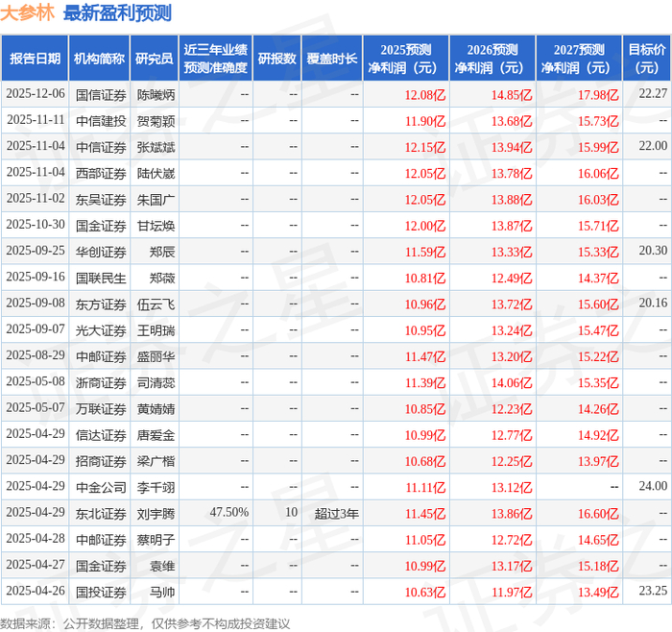Select the 14.06亿 2026 forecast value
Screen dimensions: 672x632
click(512, 382)
